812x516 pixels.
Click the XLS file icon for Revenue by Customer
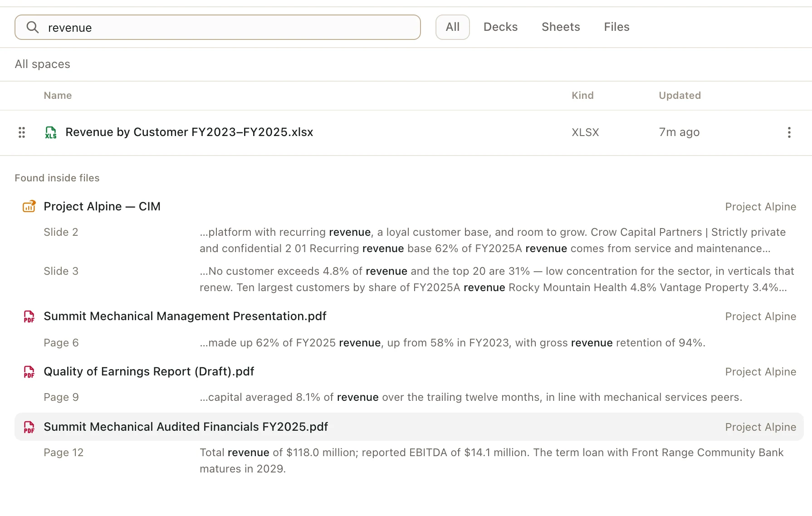(51, 132)
